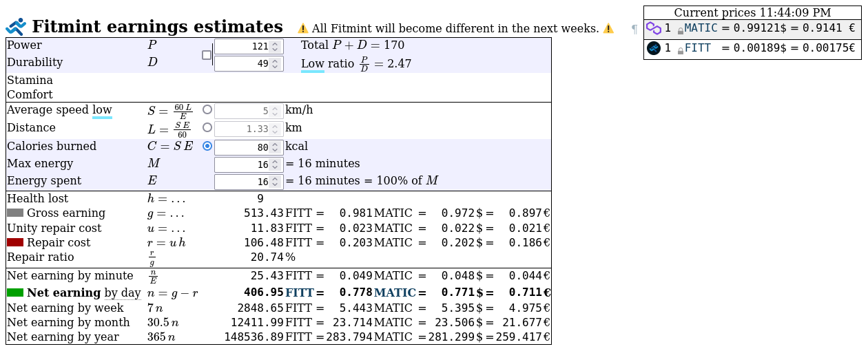Click the underlined 'low' in Average speed
This screenshot has width=868, height=351.
pos(102,110)
